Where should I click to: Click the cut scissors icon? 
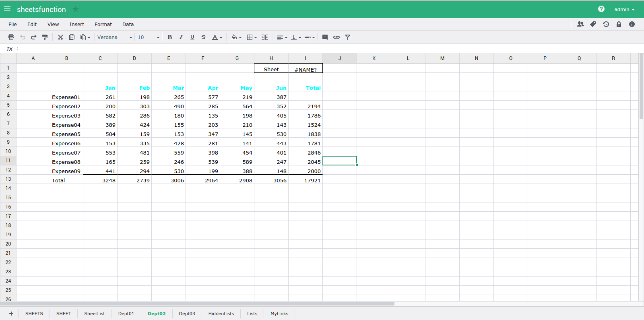(60, 37)
